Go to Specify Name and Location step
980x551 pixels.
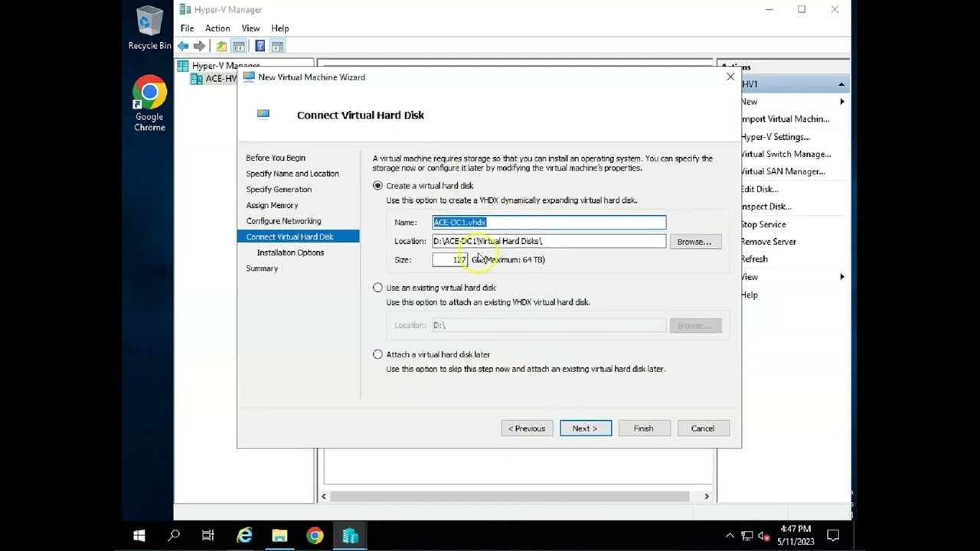pyautogui.click(x=292, y=174)
